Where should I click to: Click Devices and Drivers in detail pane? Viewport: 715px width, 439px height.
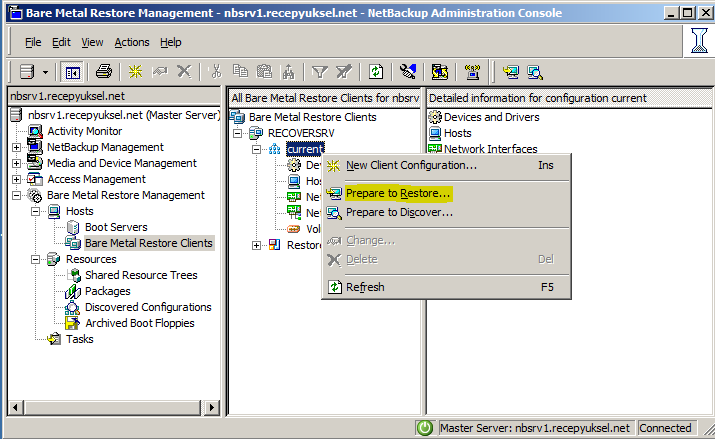point(492,117)
